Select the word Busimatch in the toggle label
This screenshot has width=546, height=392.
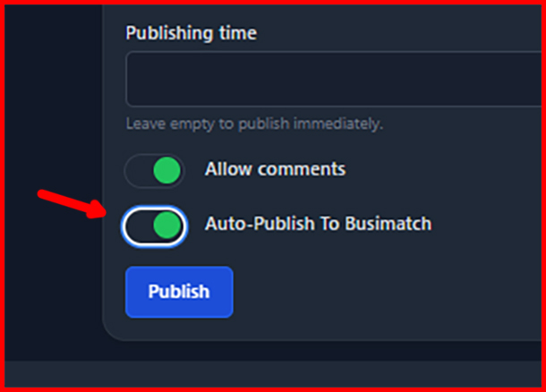click(388, 224)
